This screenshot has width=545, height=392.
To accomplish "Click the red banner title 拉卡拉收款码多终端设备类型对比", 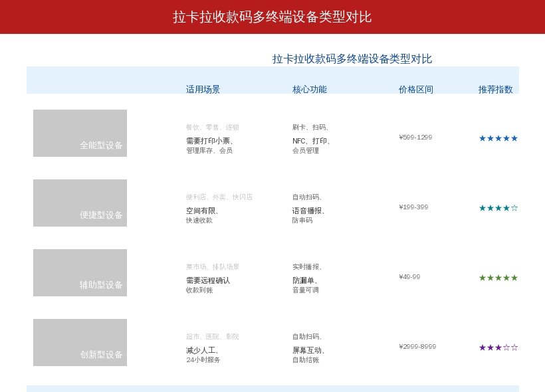I will click(x=272, y=17).
